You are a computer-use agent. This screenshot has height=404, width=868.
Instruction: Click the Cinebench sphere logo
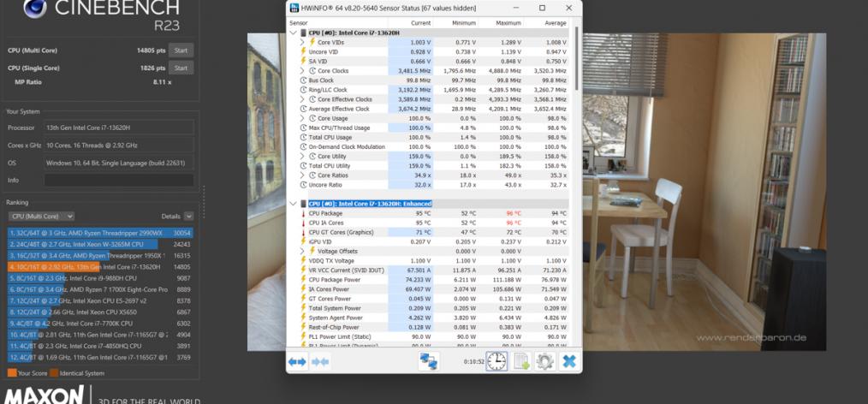click(34, 7)
